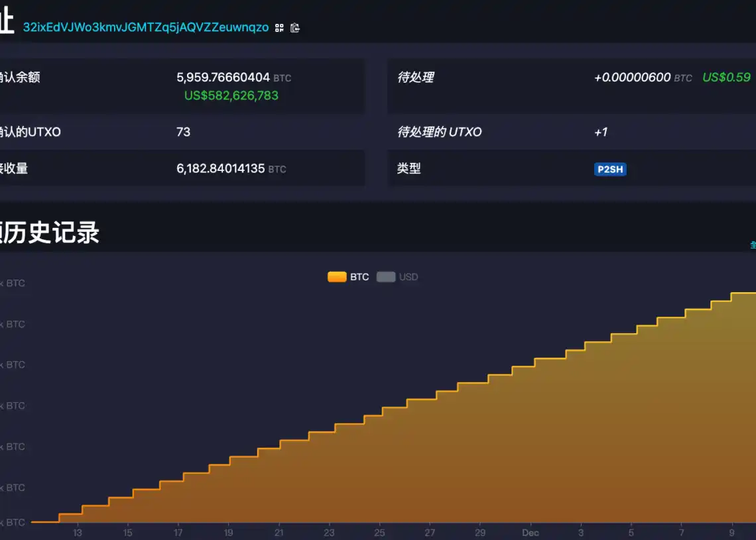756x540 pixels.
Task: Click the 21 date tick on the chart axis
Action: pos(279,533)
